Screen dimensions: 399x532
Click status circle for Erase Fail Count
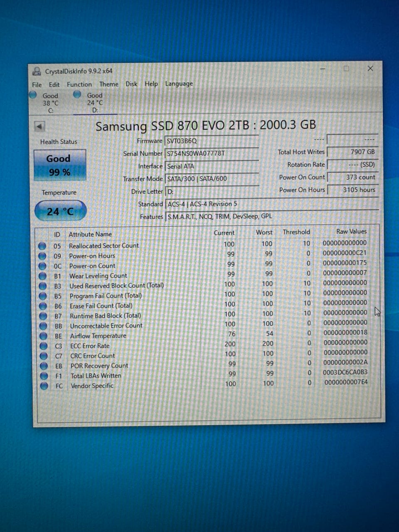click(x=43, y=306)
